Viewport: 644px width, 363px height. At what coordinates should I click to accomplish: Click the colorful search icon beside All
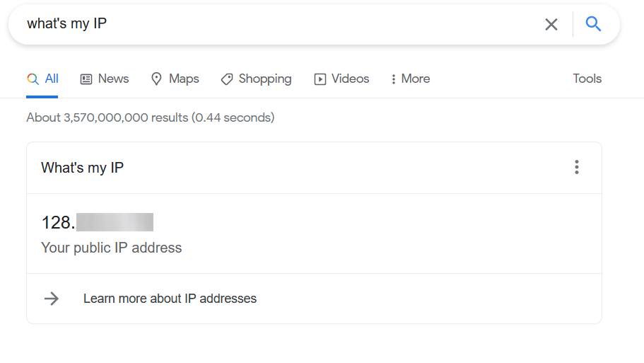(x=33, y=79)
